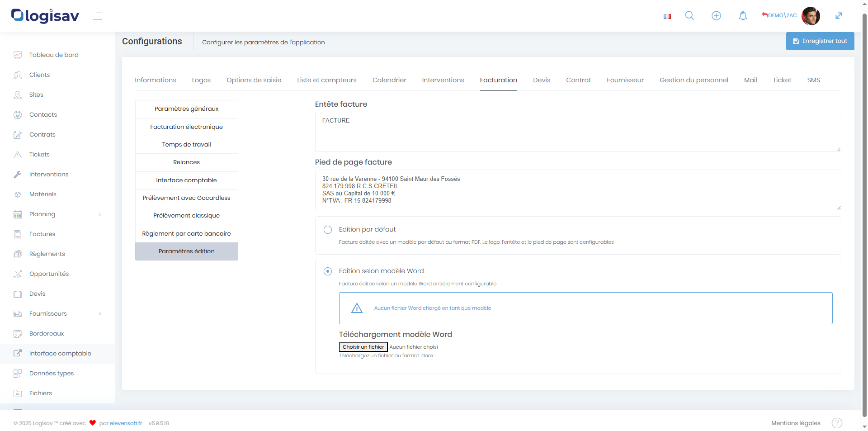Toggle fullscreen with the expand arrows icon
The image size is (868, 431).
pyautogui.click(x=839, y=16)
